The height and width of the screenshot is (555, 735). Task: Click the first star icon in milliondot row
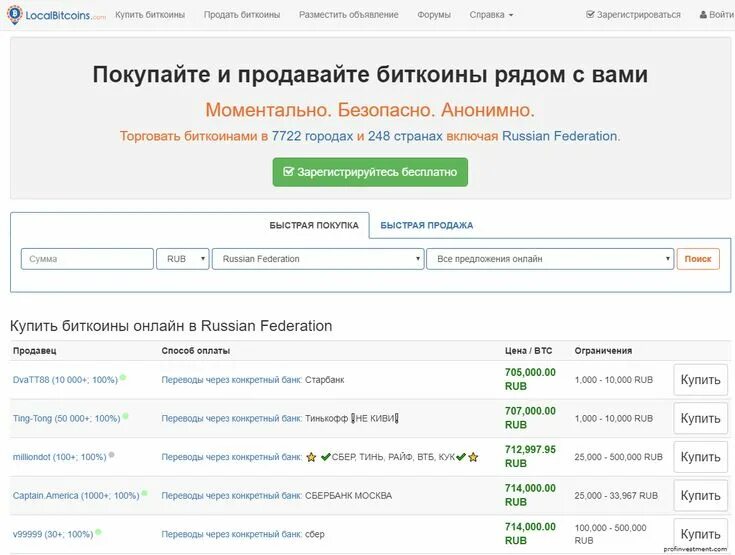311,457
